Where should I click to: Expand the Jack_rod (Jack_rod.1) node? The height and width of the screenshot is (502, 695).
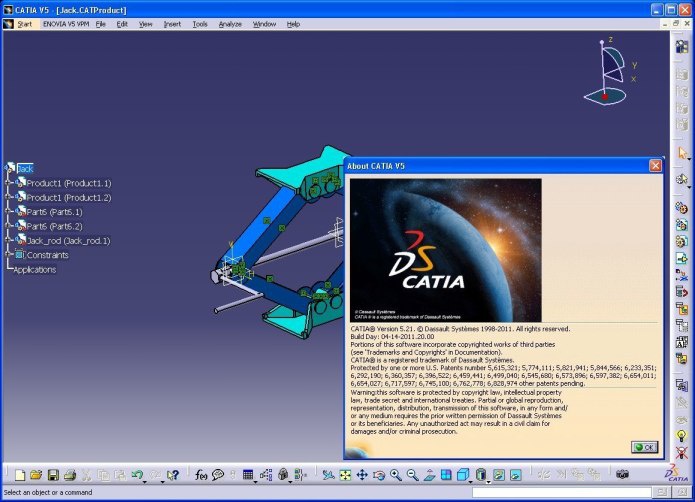click(8, 240)
